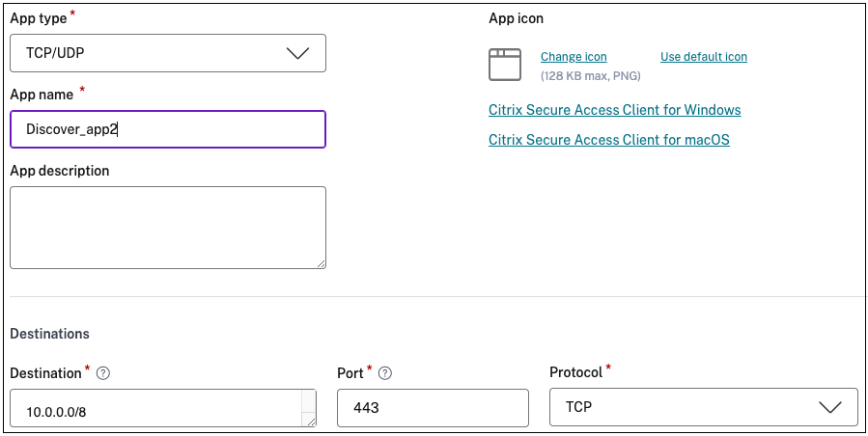Select the Use default icon link
The height and width of the screenshot is (436, 868).
pos(703,57)
